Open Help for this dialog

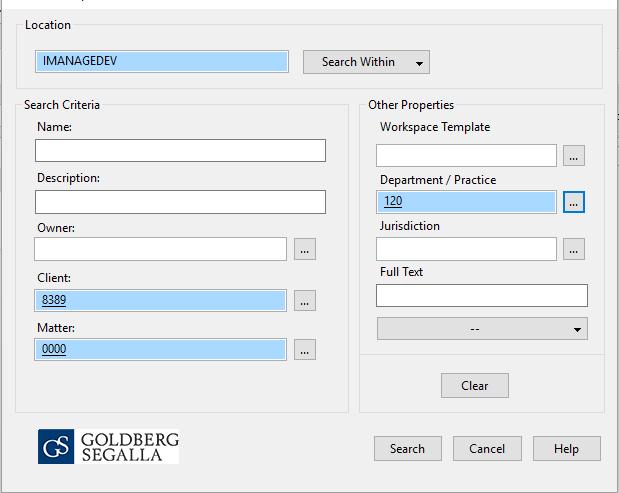click(x=566, y=448)
